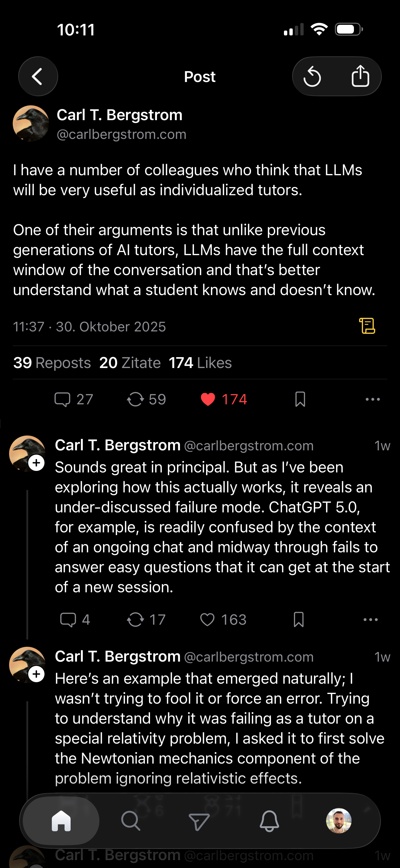400x868 pixels.
Task: Open more options for the main post
Action: click(372, 399)
